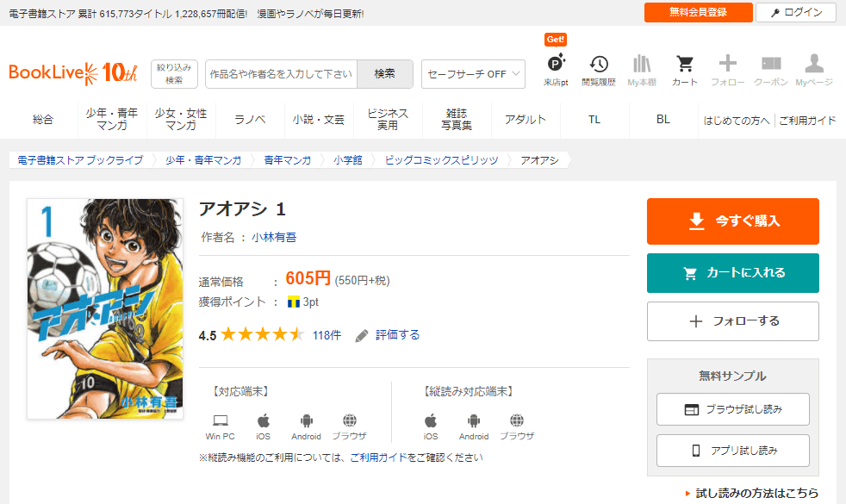The height and width of the screenshot is (504, 846).
Task: Switch to the ラノベ category tab
Action: 250,120
